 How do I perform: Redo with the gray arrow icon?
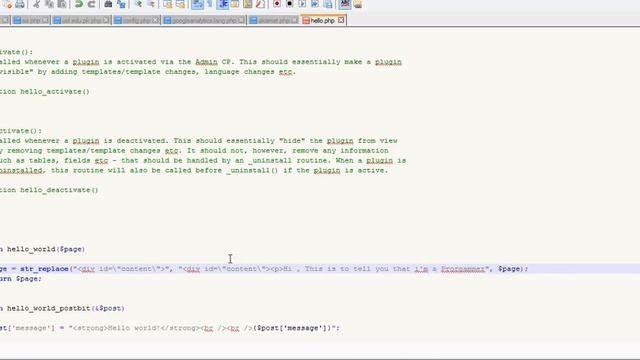pyautogui.click(x=91, y=4)
